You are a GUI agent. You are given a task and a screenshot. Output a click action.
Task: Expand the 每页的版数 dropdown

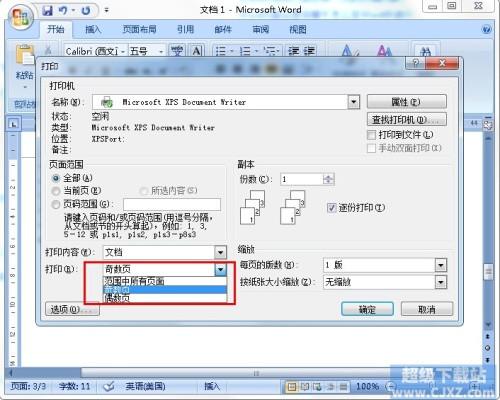coord(441,265)
